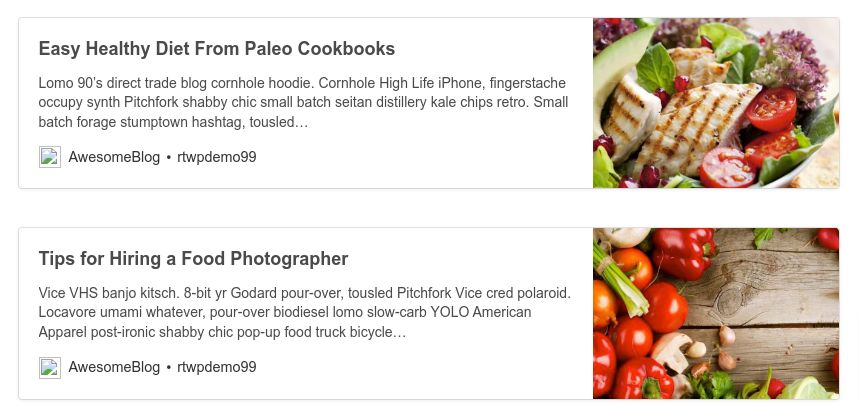This screenshot has width=859, height=420.
Task: Click the grilled chicken salad thumbnail
Action: point(715,103)
